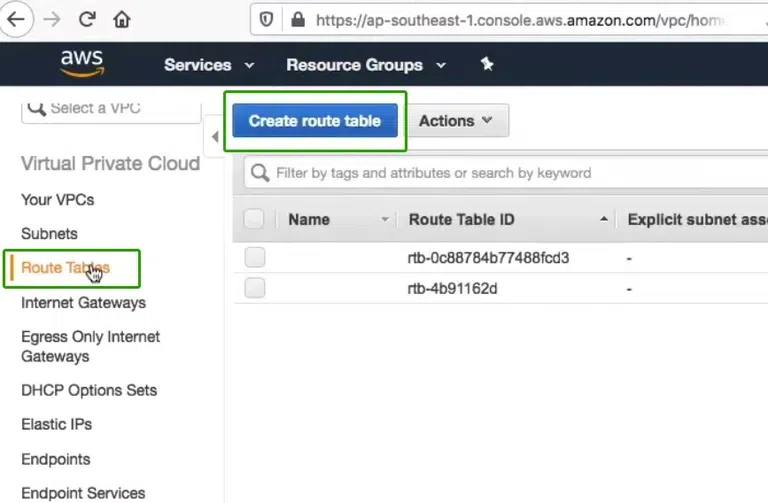Select checkbox for rtb-4b91162d
768x503 pixels.
coord(254,288)
